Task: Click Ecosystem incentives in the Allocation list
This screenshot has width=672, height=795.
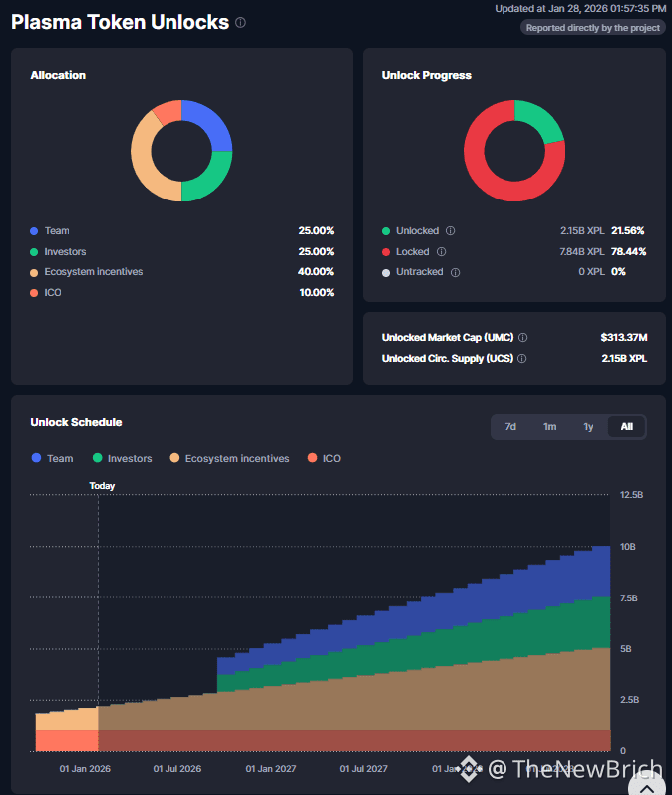Action: coord(94,272)
